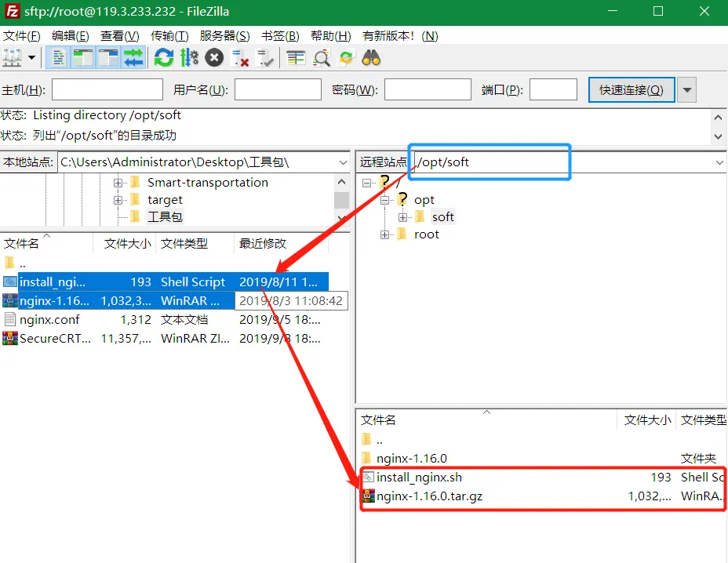Select remote nginx-1.16.0 folder
This screenshot has height=563, width=728.
(x=542, y=459)
